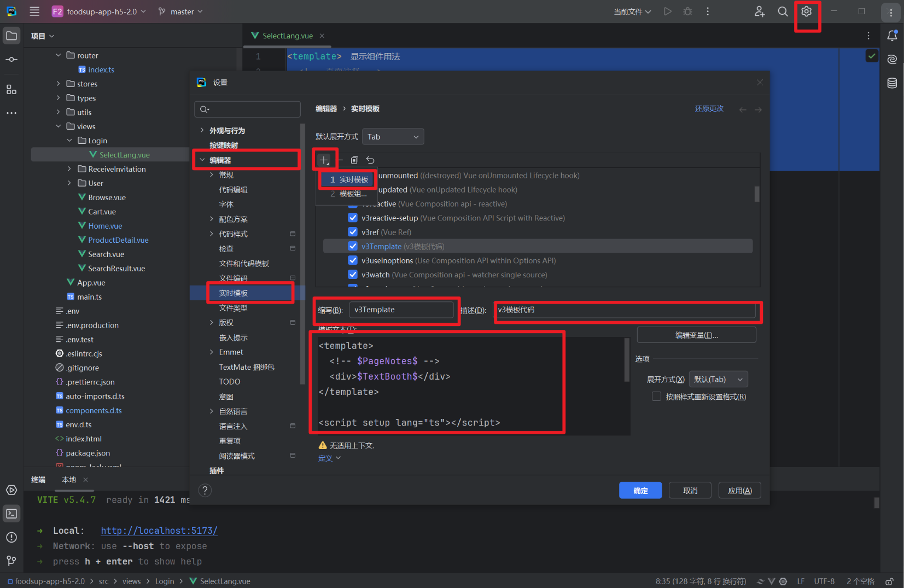Open the Database tool window icon
904x588 pixels.
pos(892,83)
